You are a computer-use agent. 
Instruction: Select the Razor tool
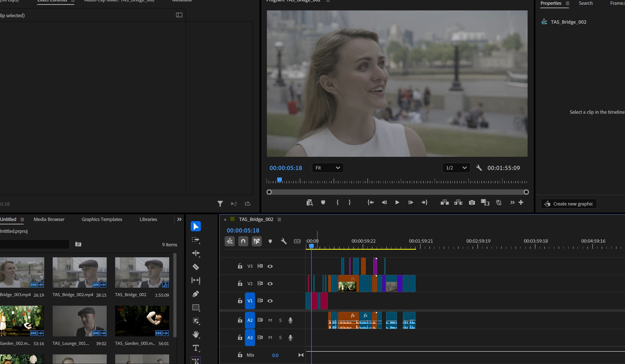pos(196,267)
